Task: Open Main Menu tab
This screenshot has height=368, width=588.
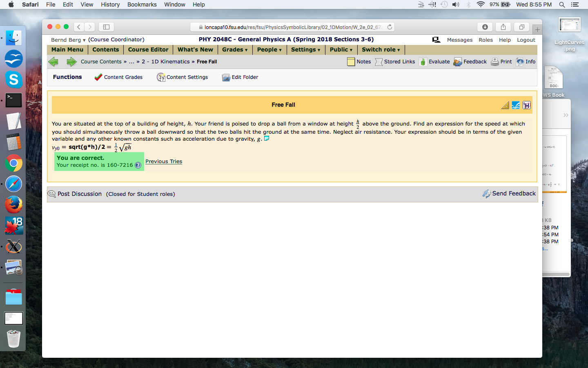Action: point(67,49)
